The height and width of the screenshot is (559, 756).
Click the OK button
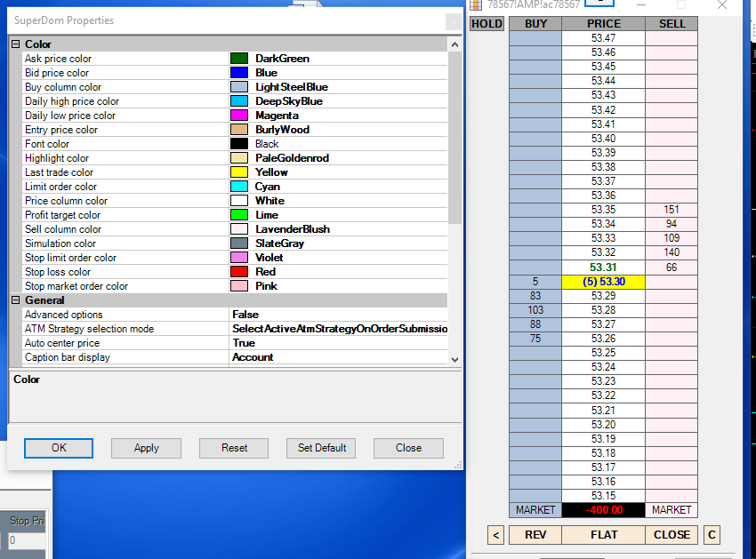59,448
